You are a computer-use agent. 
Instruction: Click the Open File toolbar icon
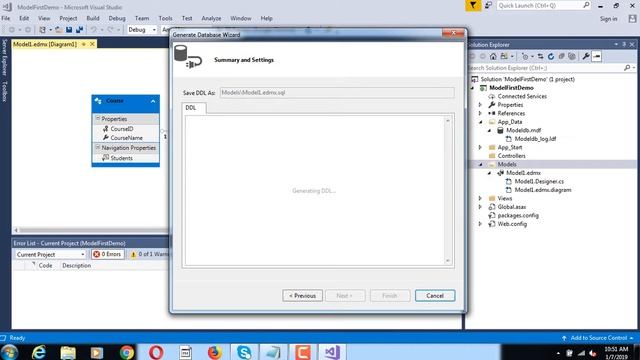point(59,30)
